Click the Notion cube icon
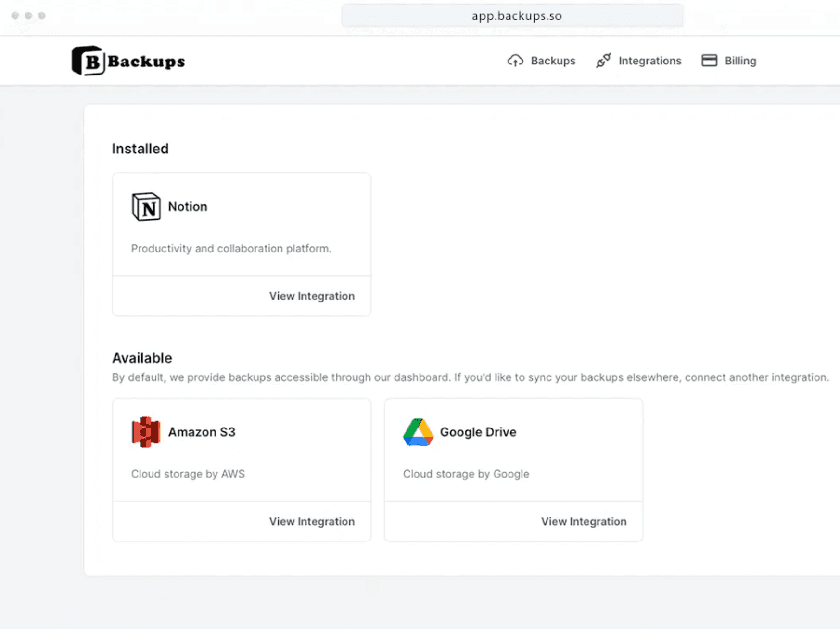The image size is (840, 629). 145,207
